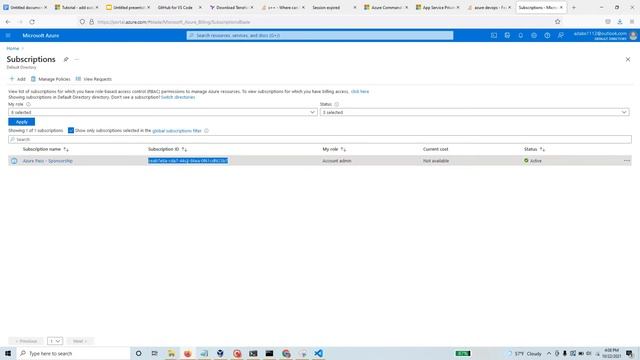
Task: Click the Windows 'Type here to search' box
Action: [x=73, y=353]
